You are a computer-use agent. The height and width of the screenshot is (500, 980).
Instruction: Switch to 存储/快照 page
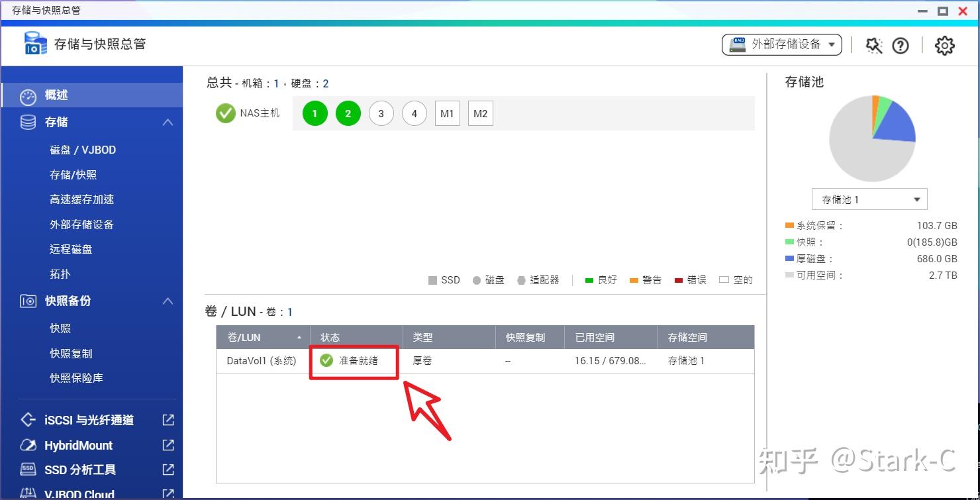pyautogui.click(x=73, y=174)
